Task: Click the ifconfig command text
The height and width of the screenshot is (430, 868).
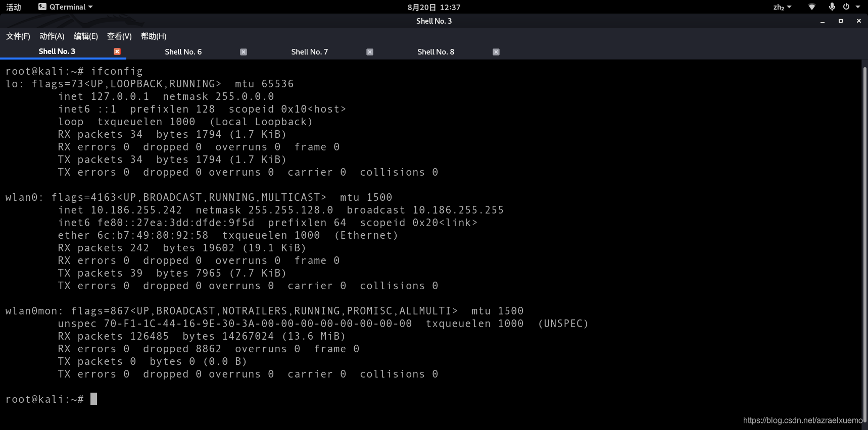Action: [117, 71]
